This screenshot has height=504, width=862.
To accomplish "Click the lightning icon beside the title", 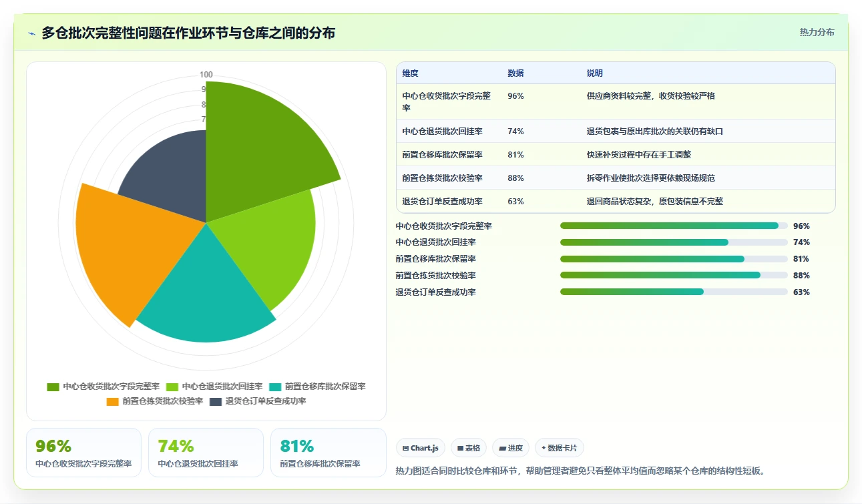I will click(32, 33).
